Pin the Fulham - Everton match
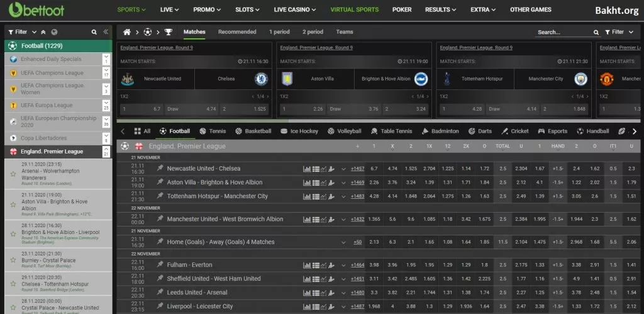Image resolution: width=644 pixels, height=314 pixels. (x=160, y=265)
